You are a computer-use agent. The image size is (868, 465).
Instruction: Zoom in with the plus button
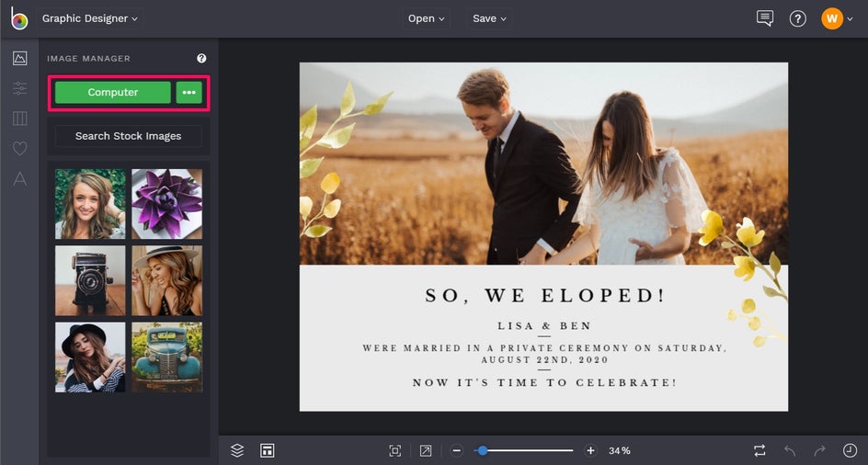click(x=590, y=450)
